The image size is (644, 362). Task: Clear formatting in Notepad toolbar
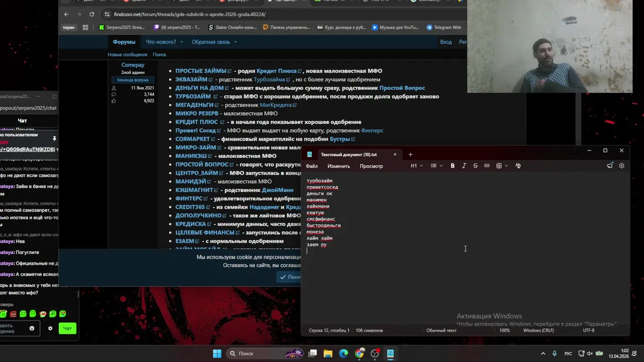pyautogui.click(x=518, y=166)
